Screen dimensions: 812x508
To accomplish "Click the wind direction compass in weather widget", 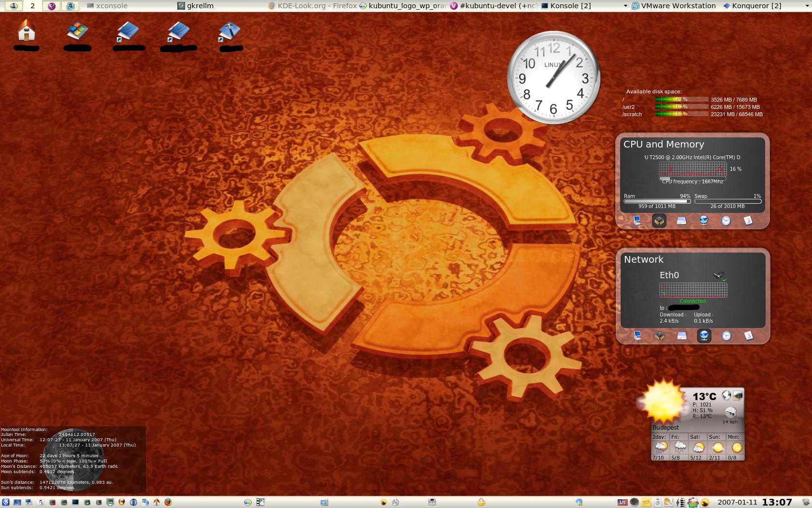I will click(731, 413).
